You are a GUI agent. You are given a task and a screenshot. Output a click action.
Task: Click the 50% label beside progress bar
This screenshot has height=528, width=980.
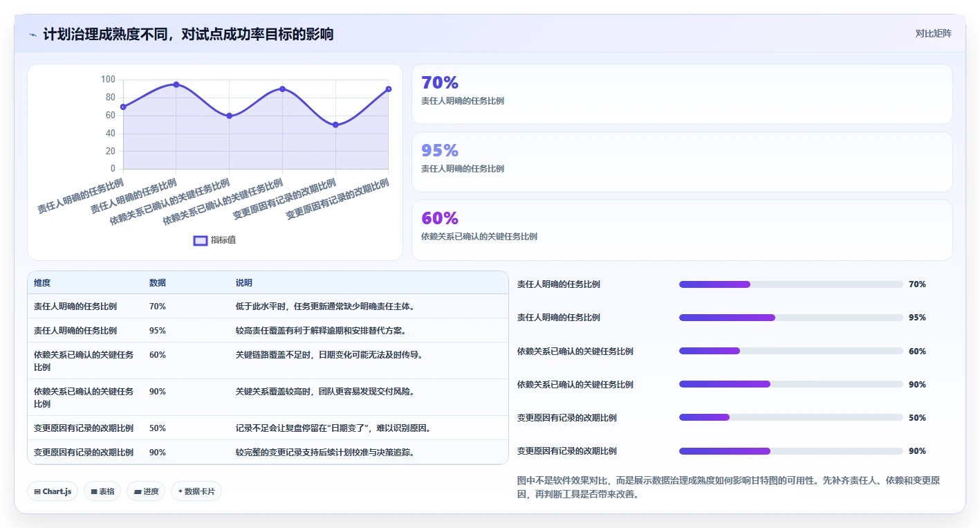(917, 417)
